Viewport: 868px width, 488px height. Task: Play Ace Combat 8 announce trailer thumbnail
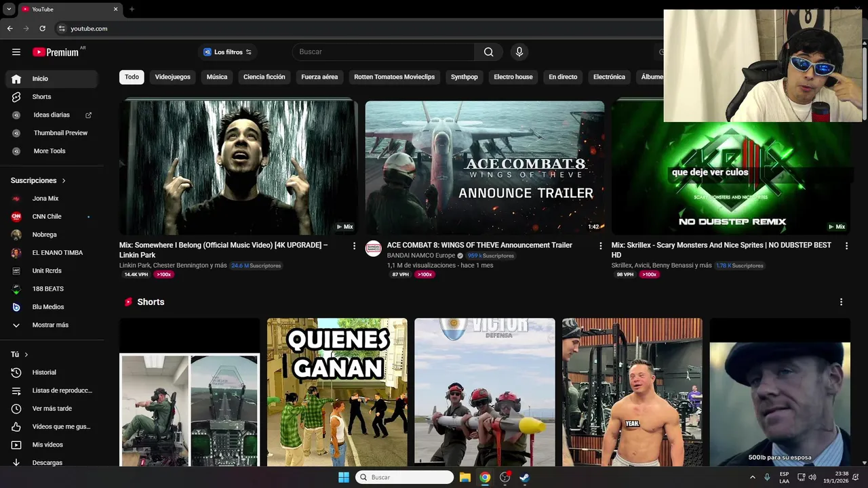coord(485,167)
